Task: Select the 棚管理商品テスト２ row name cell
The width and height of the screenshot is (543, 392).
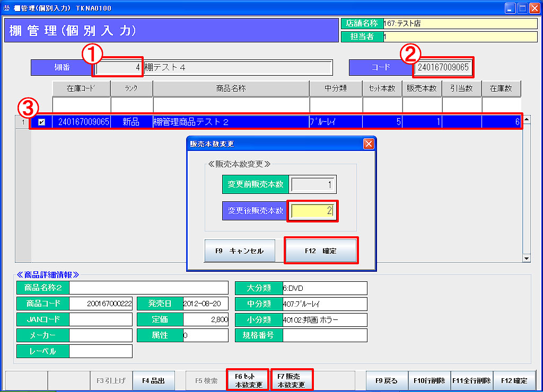Action: coord(231,122)
